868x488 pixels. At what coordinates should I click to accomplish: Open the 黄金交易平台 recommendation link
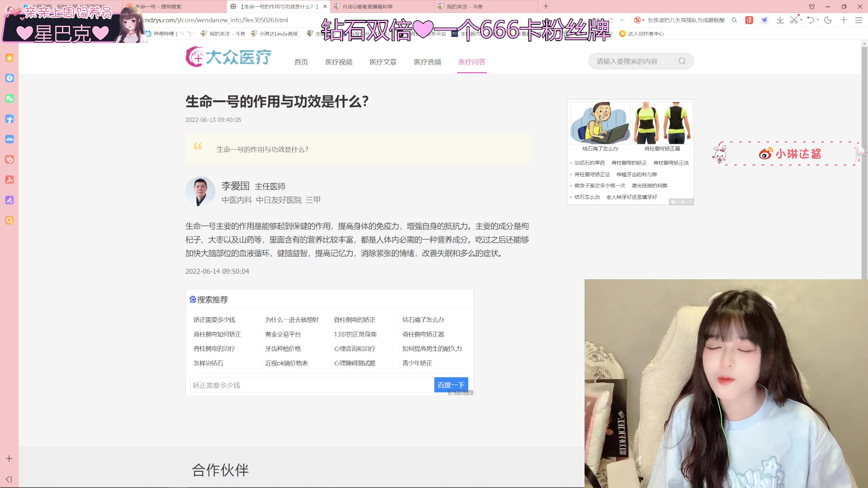(x=283, y=334)
